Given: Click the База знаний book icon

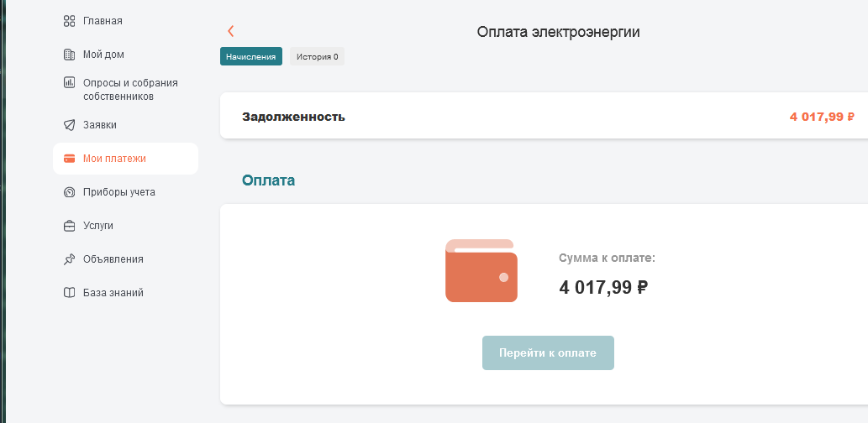Looking at the screenshot, I should (69, 293).
